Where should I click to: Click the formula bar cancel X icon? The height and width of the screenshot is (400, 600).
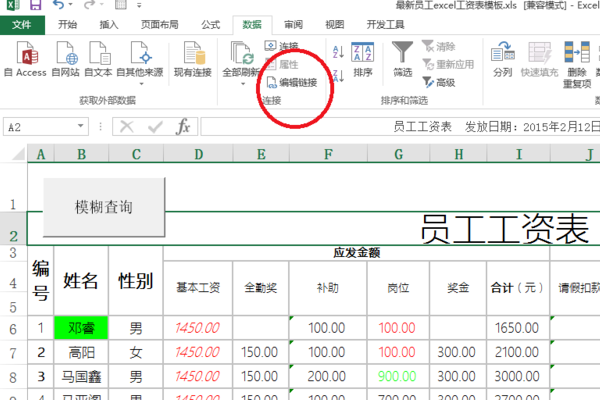coord(127,126)
